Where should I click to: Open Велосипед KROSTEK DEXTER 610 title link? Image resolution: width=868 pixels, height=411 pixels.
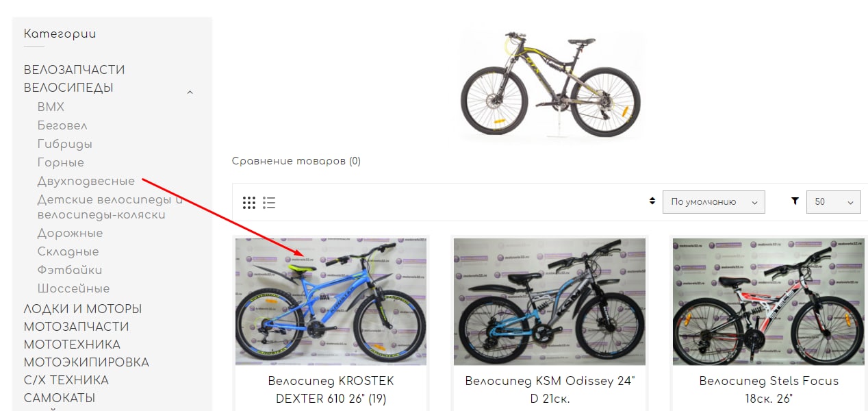331,389
